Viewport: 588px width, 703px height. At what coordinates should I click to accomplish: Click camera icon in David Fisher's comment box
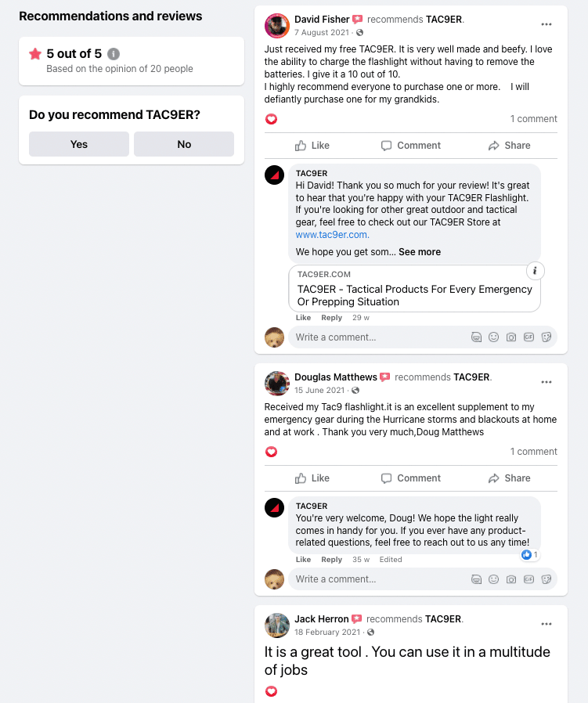click(x=510, y=337)
